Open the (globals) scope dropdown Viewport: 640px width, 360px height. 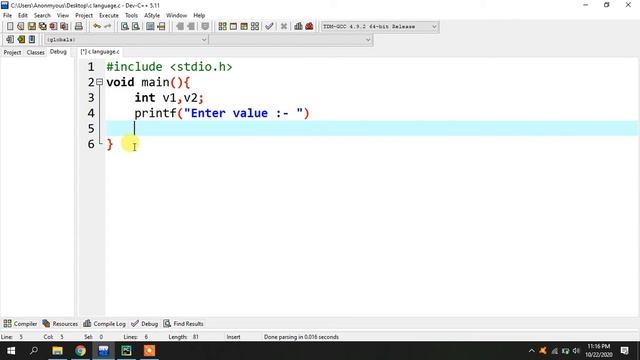[x=126, y=40]
